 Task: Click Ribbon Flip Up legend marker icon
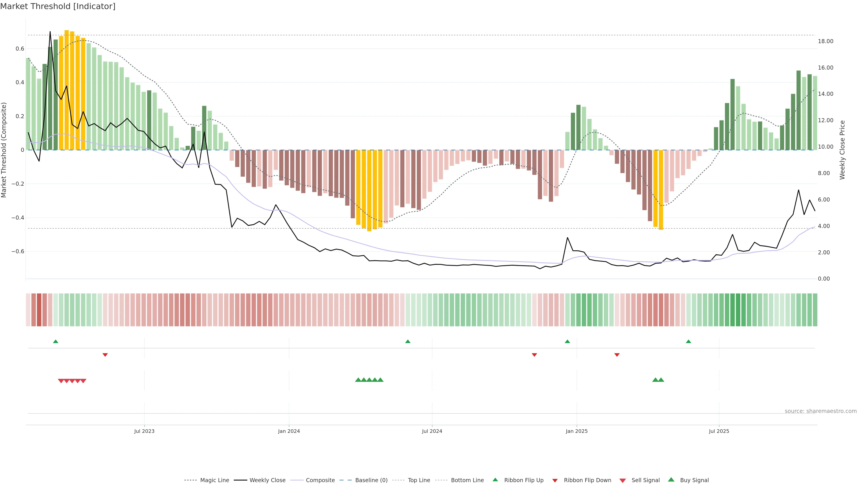coord(495,480)
